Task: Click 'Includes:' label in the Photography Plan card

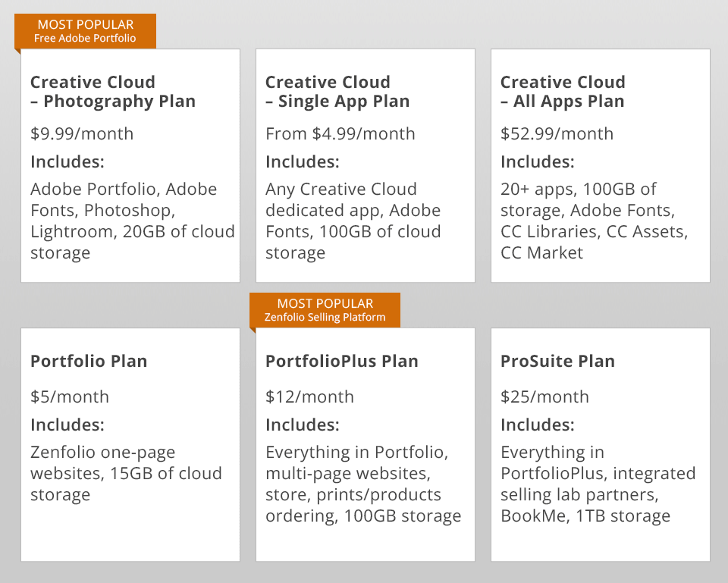Action: [x=67, y=162]
